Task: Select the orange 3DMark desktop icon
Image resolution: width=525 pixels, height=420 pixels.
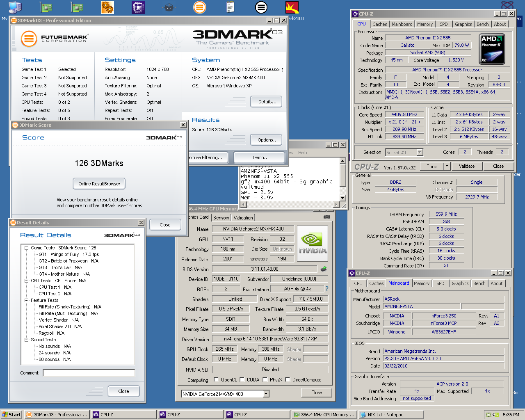Action: tap(200, 7)
